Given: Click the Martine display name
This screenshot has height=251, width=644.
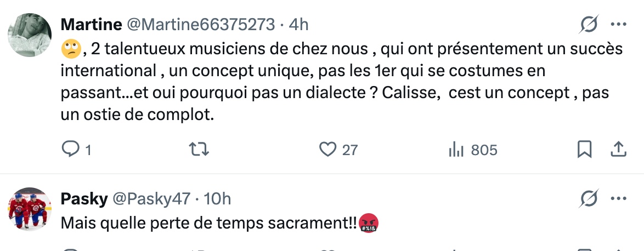Looking at the screenshot, I should pos(91,25).
